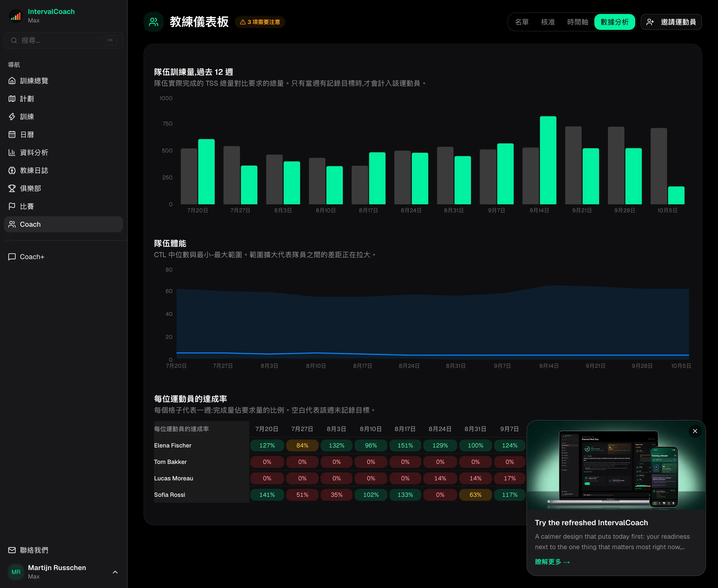Click Sofia Rossi's 63% cell
The height and width of the screenshot is (588, 718).
pyautogui.click(x=475, y=495)
